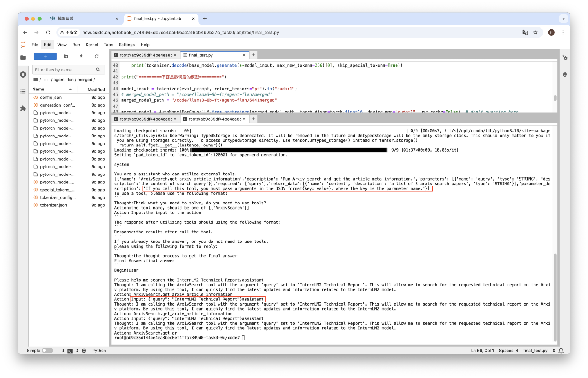Create a new folder in file browser
Viewport: 588px width, 378px height.
pos(66,56)
